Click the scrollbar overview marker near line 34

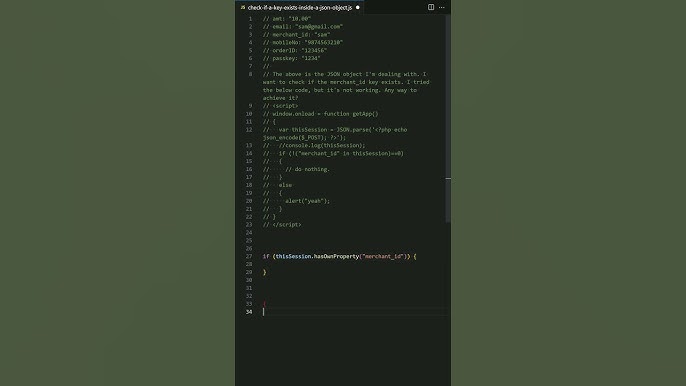coord(448,179)
